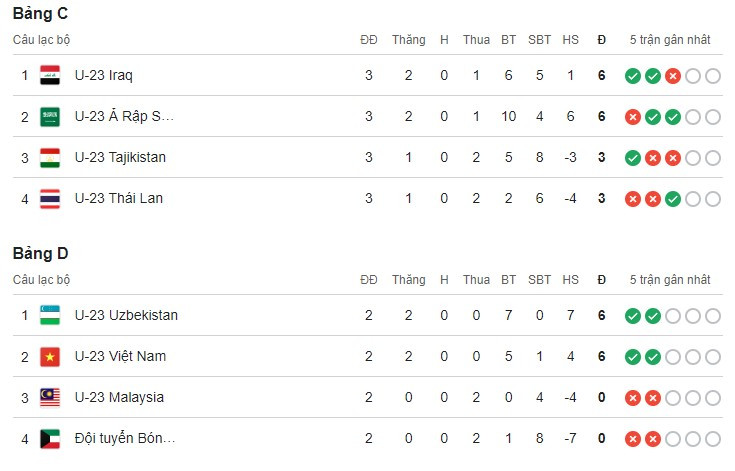Click Tajikistan's green win result icon

633,158
